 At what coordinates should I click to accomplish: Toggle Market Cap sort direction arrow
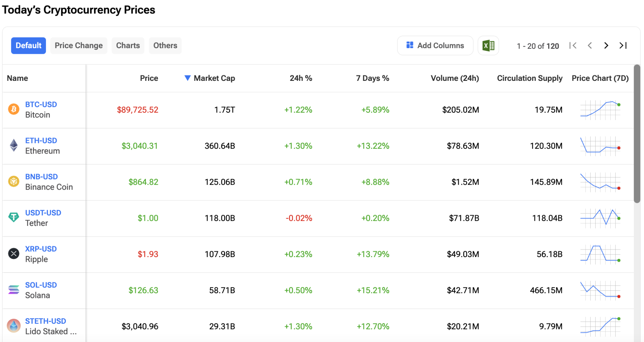coord(187,78)
